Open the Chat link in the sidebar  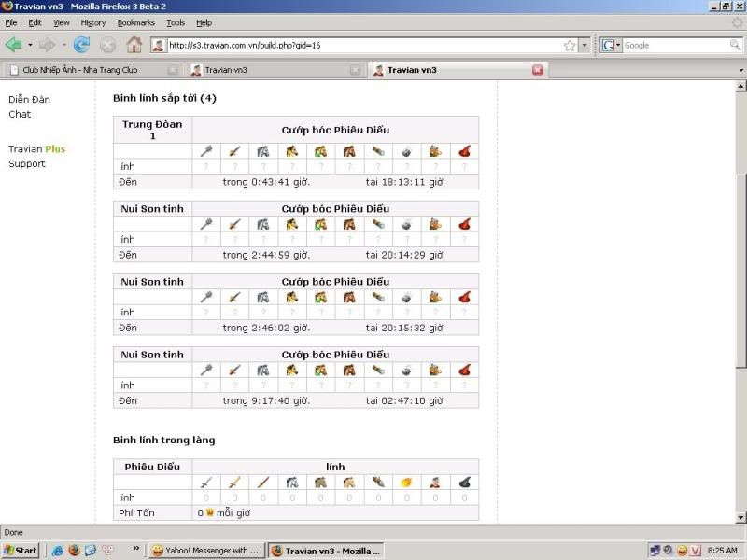20,114
